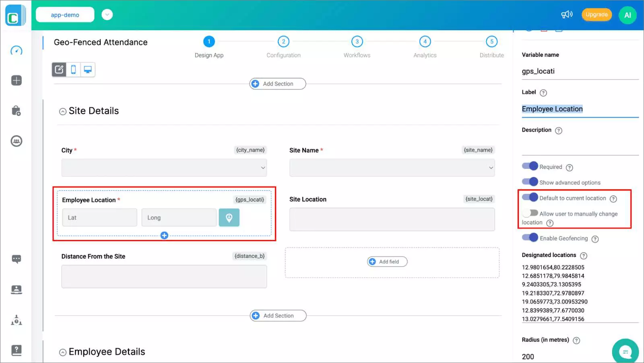The width and height of the screenshot is (644, 363).
Task: Select the edit mode pencil icon
Action: point(59,69)
